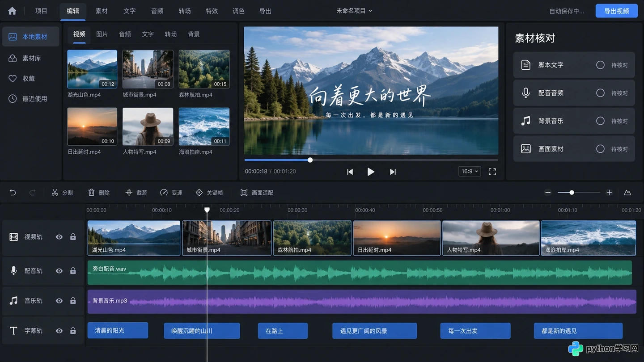Click the undo arrow in timeline toolbar
644x362 pixels.
click(x=13, y=193)
